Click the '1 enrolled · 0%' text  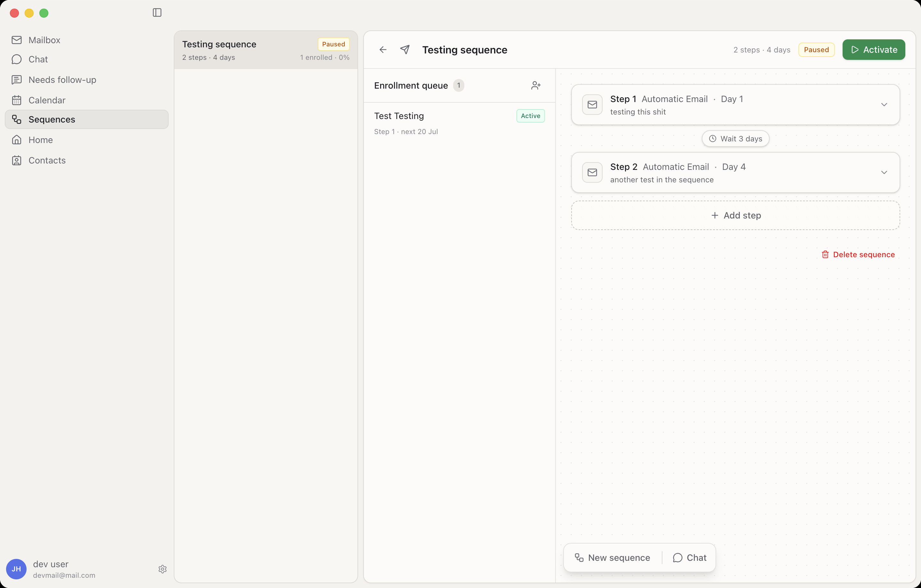[x=324, y=57]
